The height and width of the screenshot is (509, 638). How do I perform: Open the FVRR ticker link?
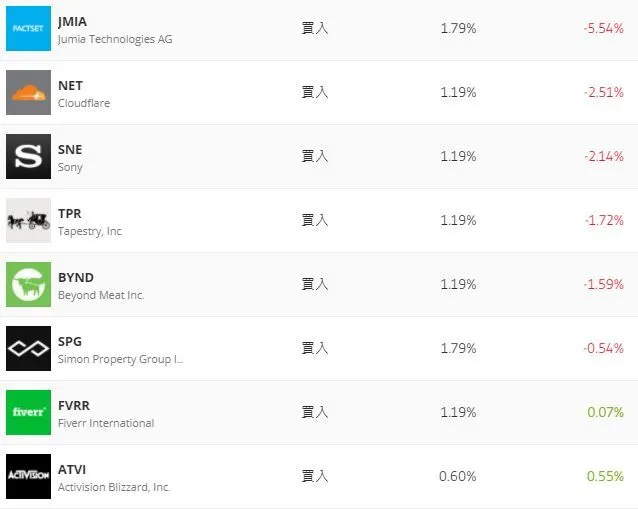(74, 405)
